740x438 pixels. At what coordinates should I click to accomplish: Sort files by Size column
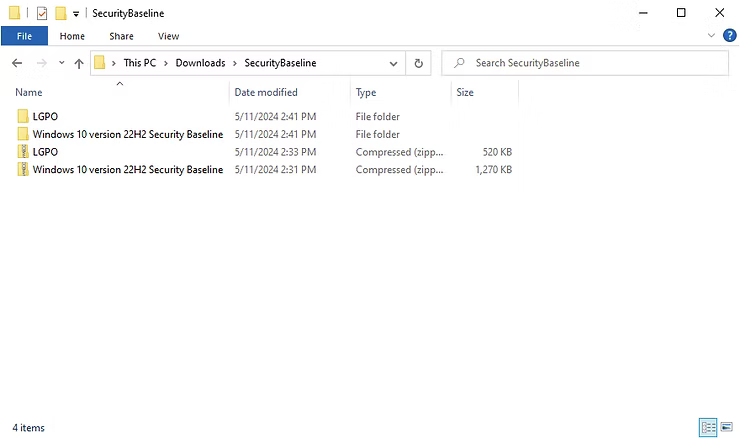[x=464, y=93]
